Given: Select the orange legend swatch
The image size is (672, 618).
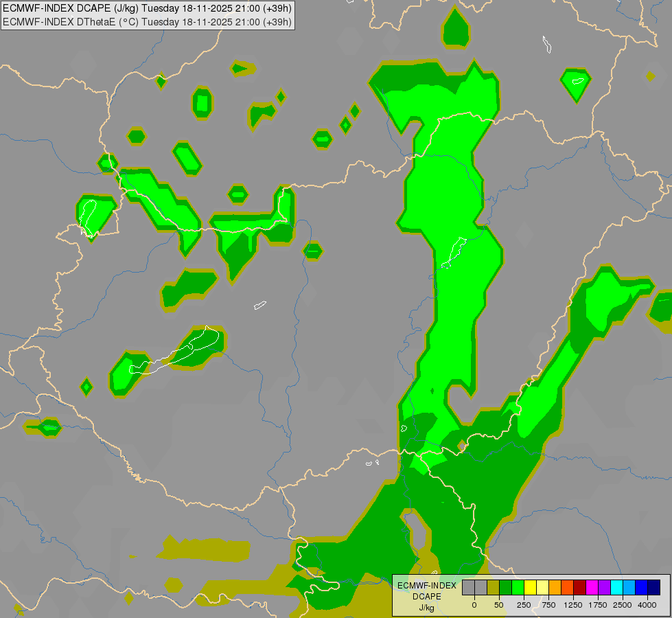Looking at the screenshot, I should [555, 587].
